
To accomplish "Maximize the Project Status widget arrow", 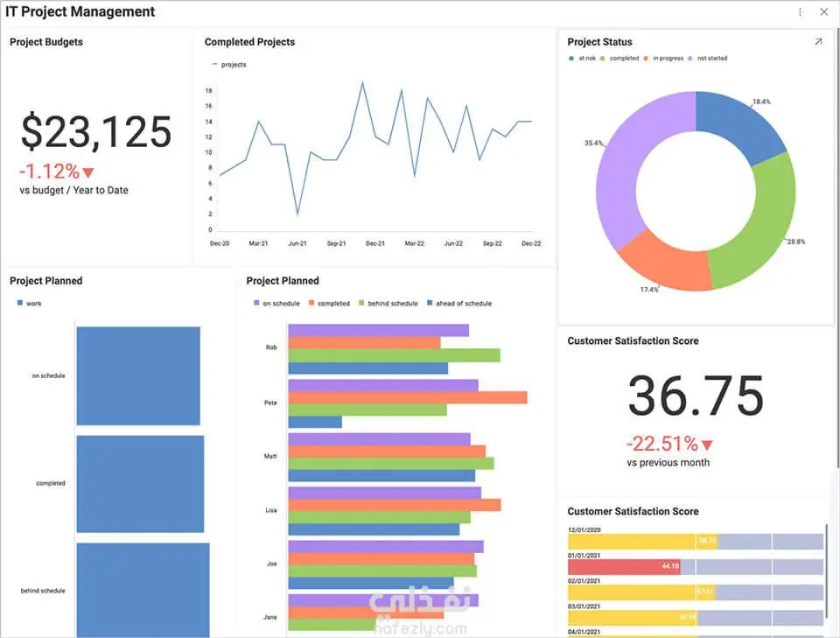I will (x=818, y=42).
